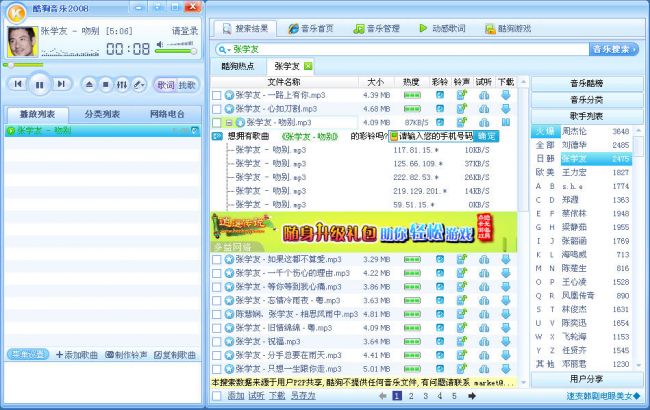
Task: Click the ringtone icon for 分手总要在雨天.mp3
Action: pos(461,355)
